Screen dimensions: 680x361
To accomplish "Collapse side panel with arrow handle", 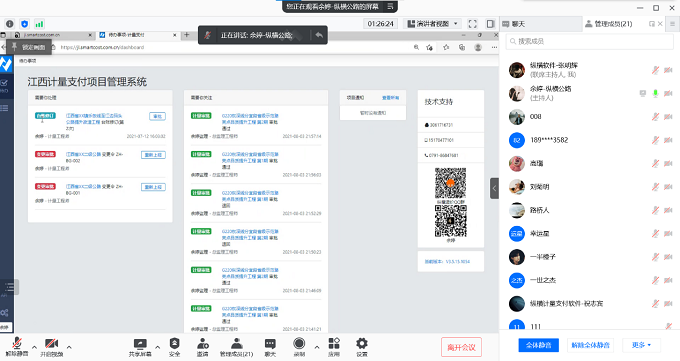I will [494, 188].
